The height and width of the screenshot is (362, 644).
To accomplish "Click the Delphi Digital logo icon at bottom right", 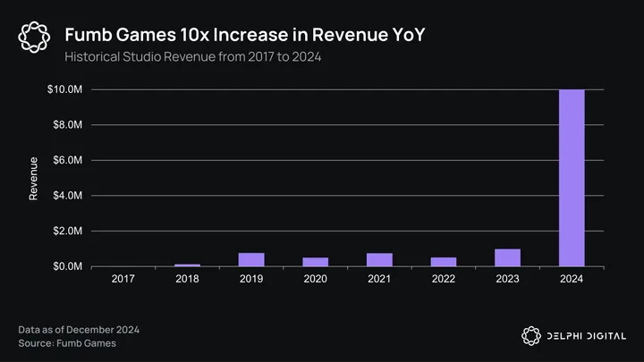I will (532, 335).
